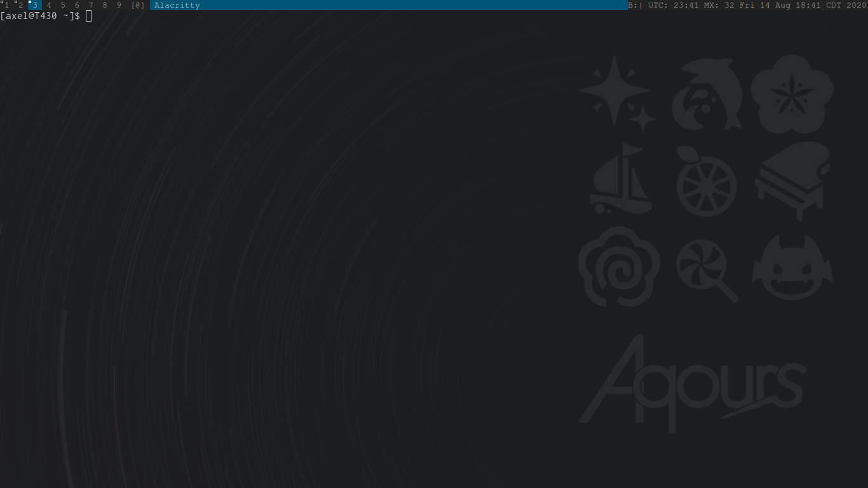
Task: Open workspace 7 tag
Action: (91, 5)
